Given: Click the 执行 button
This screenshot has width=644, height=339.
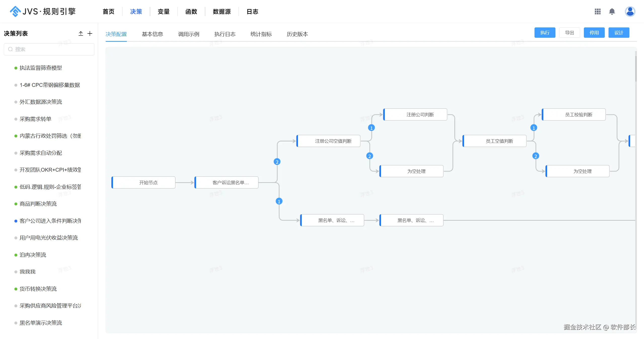Looking at the screenshot, I should click(545, 33).
